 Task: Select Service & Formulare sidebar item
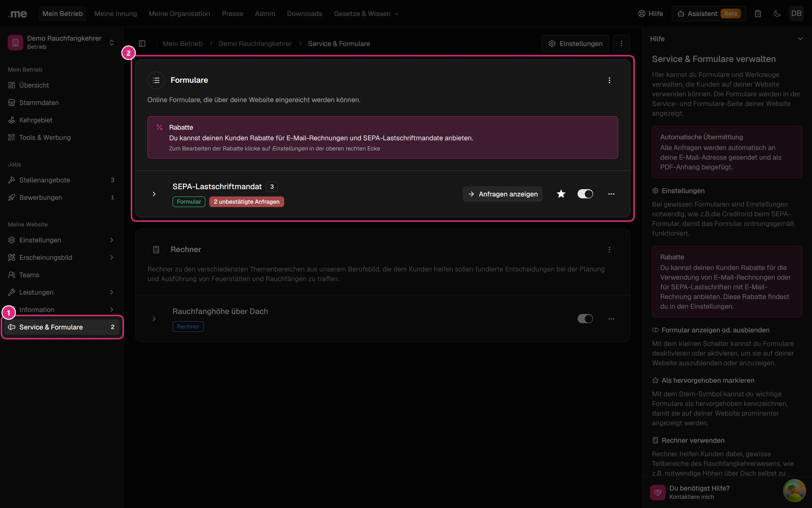[62, 327]
